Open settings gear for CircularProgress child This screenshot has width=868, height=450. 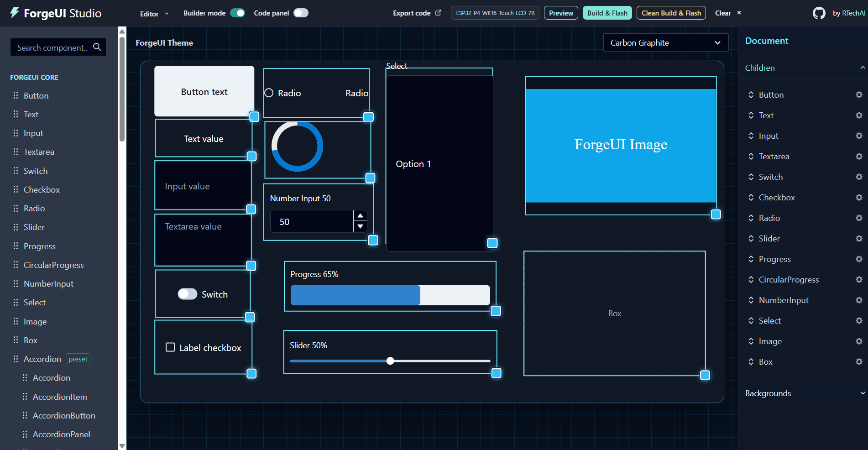[x=859, y=280]
